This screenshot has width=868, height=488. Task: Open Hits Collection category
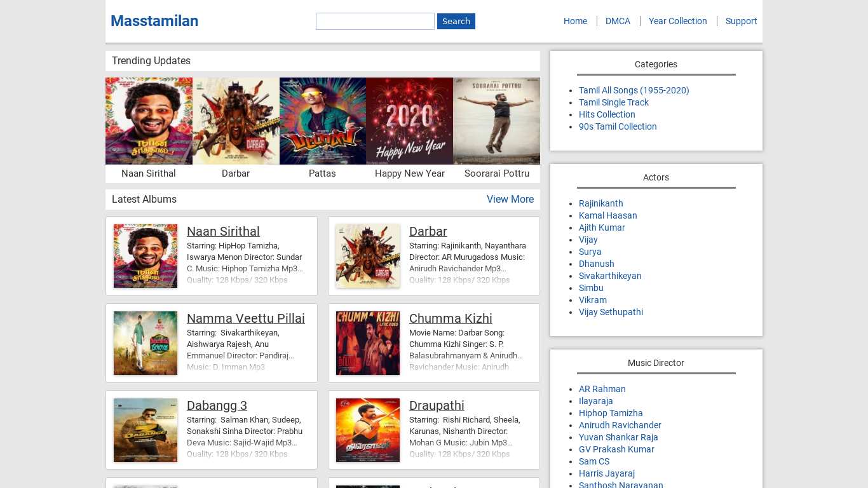tap(607, 114)
